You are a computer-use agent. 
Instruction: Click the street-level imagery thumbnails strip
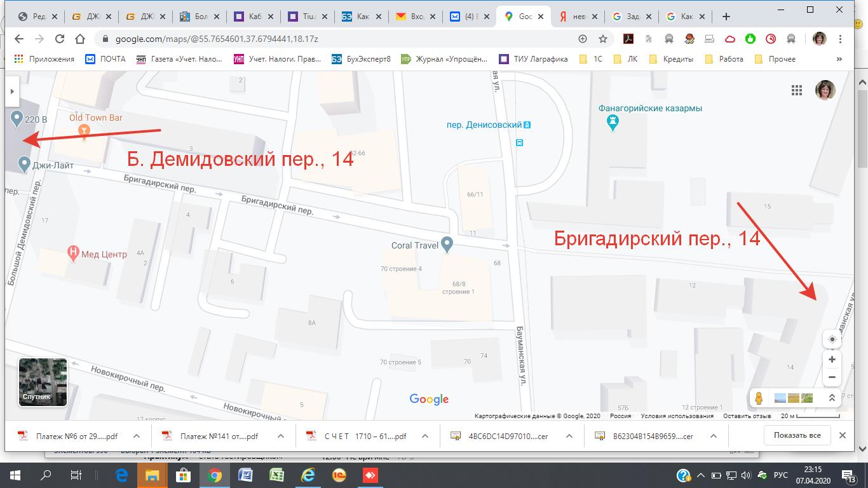[x=794, y=398]
